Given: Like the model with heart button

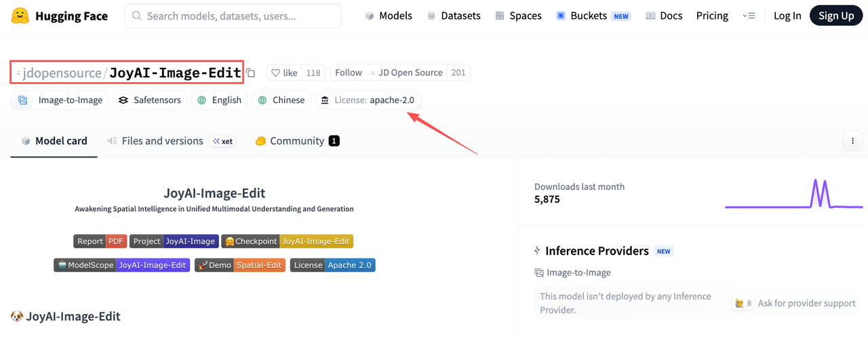Looking at the screenshot, I should tap(284, 73).
